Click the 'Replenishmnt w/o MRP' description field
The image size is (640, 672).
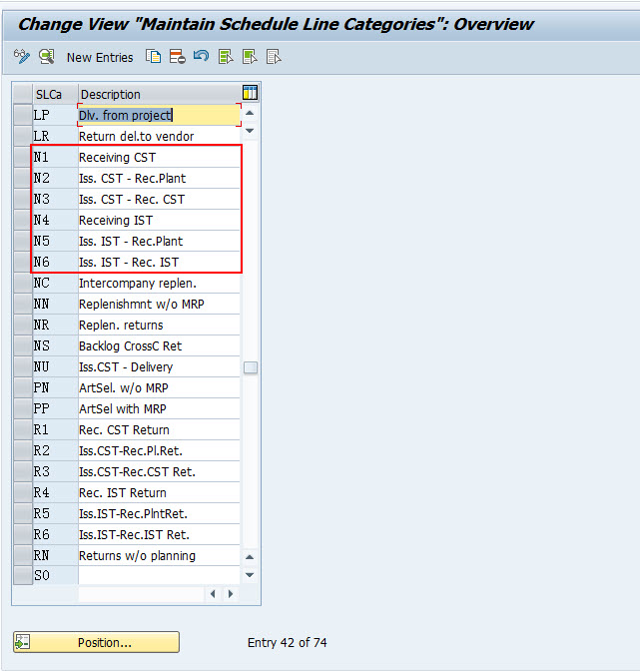pyautogui.click(x=159, y=304)
